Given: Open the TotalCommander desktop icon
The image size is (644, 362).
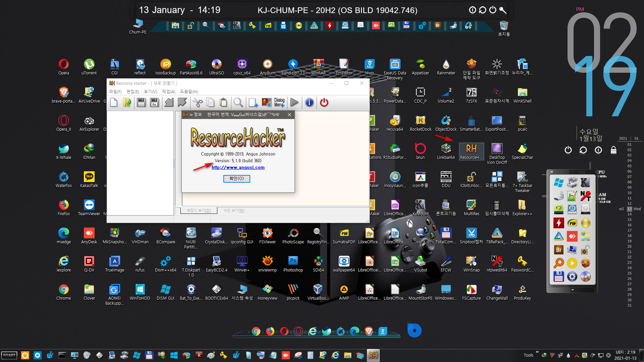Looking at the screenshot, I should pos(446,236).
